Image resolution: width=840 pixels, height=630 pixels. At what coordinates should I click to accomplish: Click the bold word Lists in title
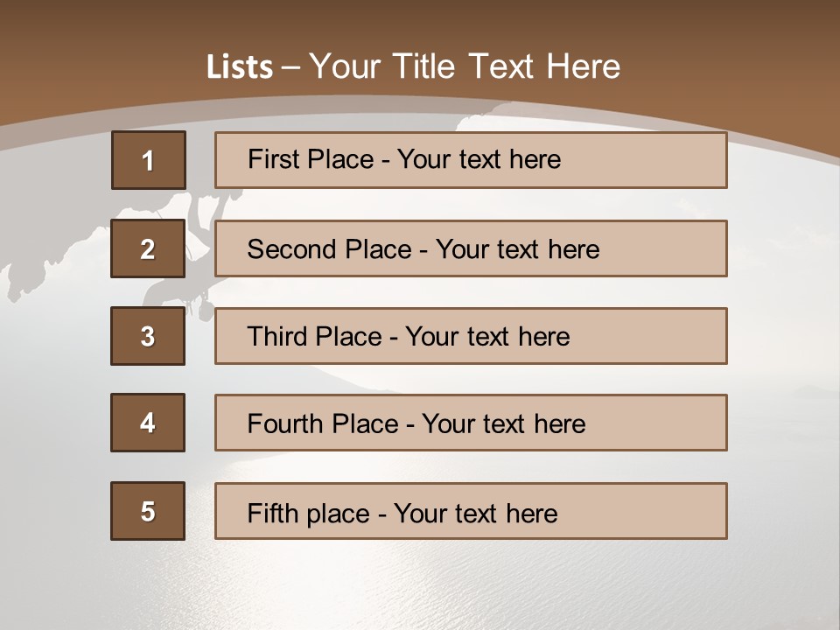click(x=240, y=67)
